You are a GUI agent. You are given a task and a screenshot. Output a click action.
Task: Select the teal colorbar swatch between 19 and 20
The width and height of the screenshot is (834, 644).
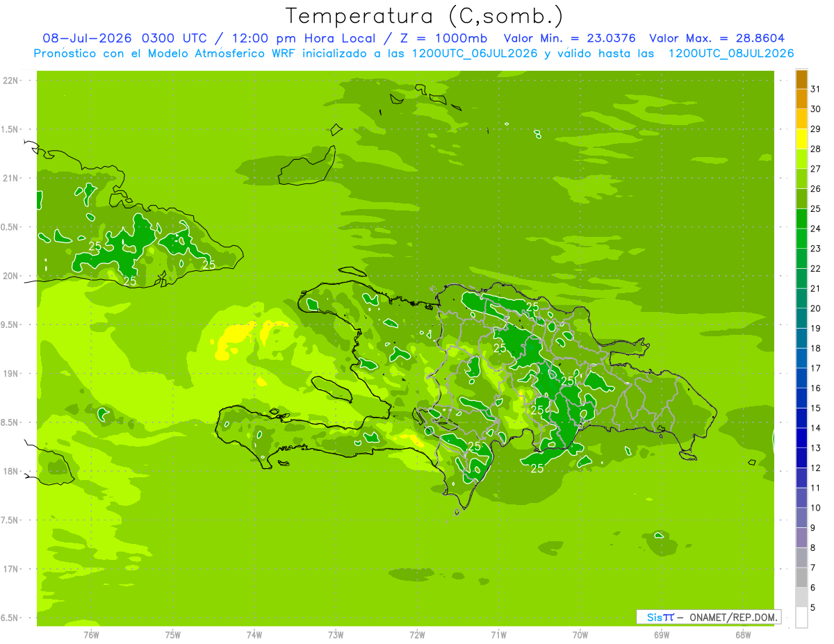[x=801, y=319]
